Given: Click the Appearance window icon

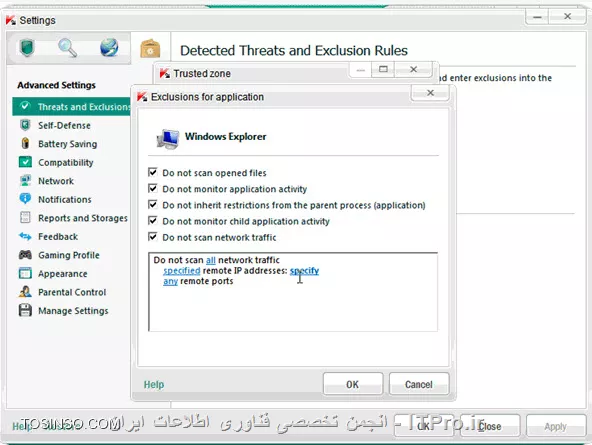Looking at the screenshot, I should point(25,273).
